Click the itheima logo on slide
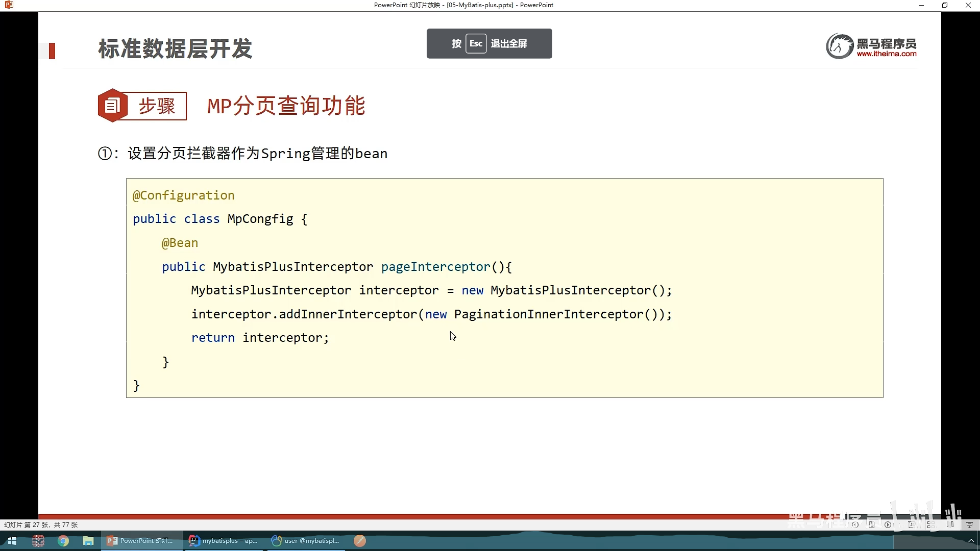980x551 pixels. click(871, 46)
